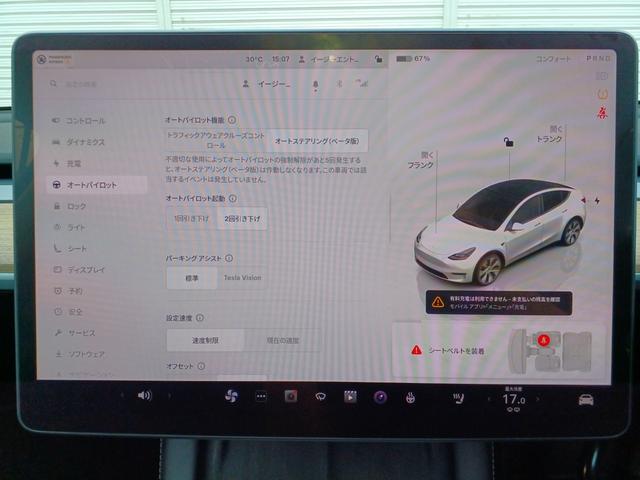Select 1回引き下げ activation option

click(191, 218)
